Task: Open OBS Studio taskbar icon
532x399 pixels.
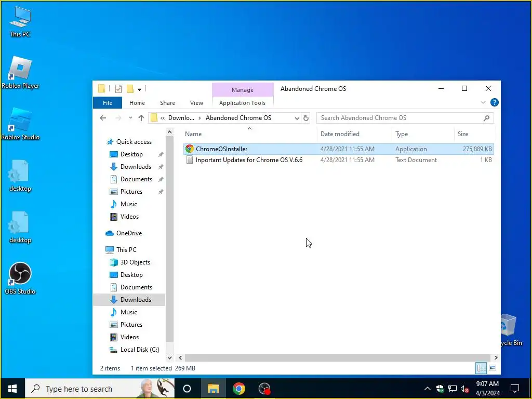Action: (264, 389)
